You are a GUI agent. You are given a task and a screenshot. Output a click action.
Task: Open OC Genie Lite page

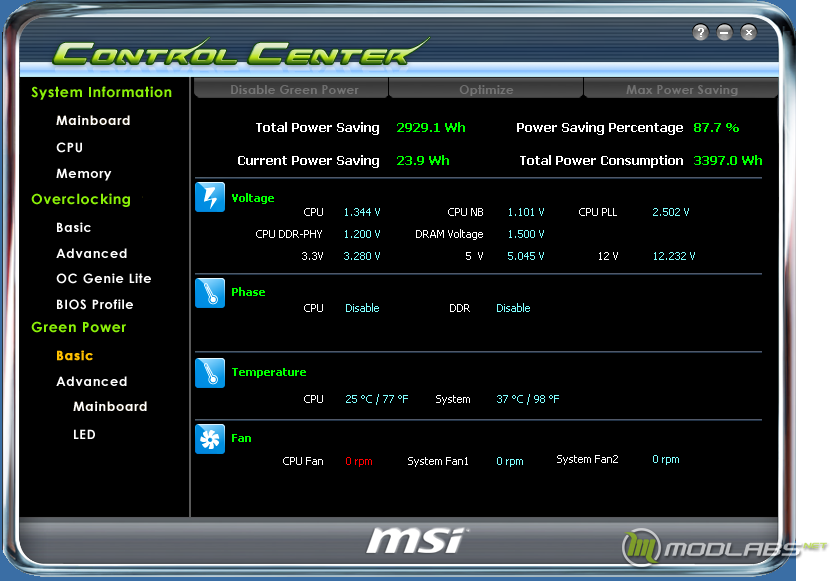click(104, 278)
